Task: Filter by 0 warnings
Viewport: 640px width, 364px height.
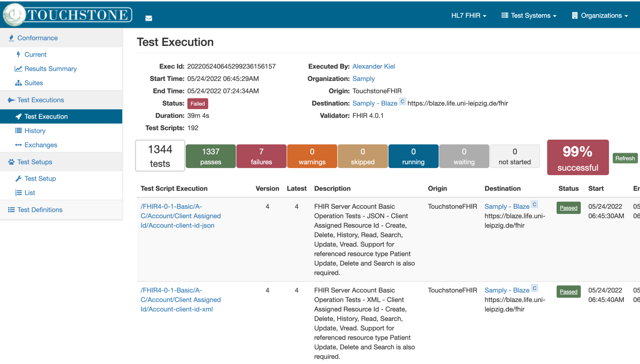Action: coord(312,156)
